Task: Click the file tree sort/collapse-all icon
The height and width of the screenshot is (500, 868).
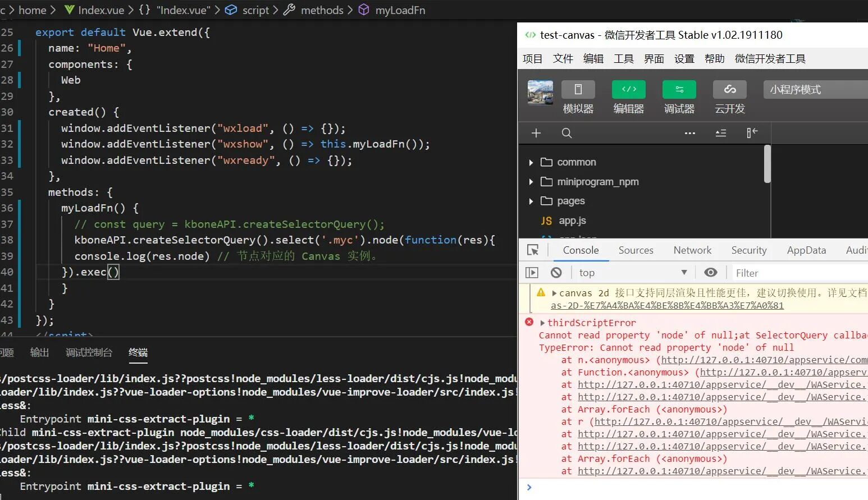Action: pyautogui.click(x=720, y=133)
